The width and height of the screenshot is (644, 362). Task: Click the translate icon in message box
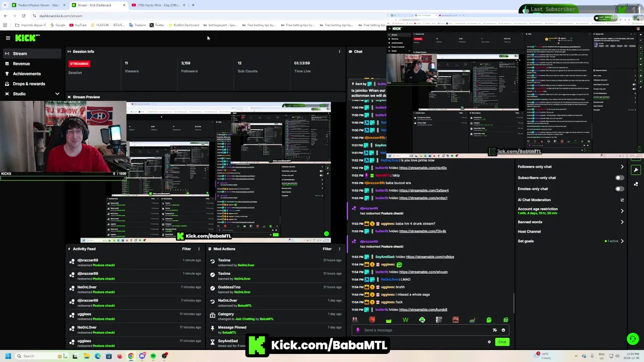(x=495, y=330)
